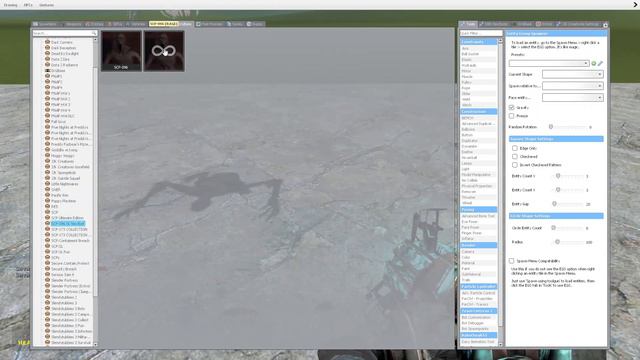Click the category list scroll-down arrow

[96, 344]
